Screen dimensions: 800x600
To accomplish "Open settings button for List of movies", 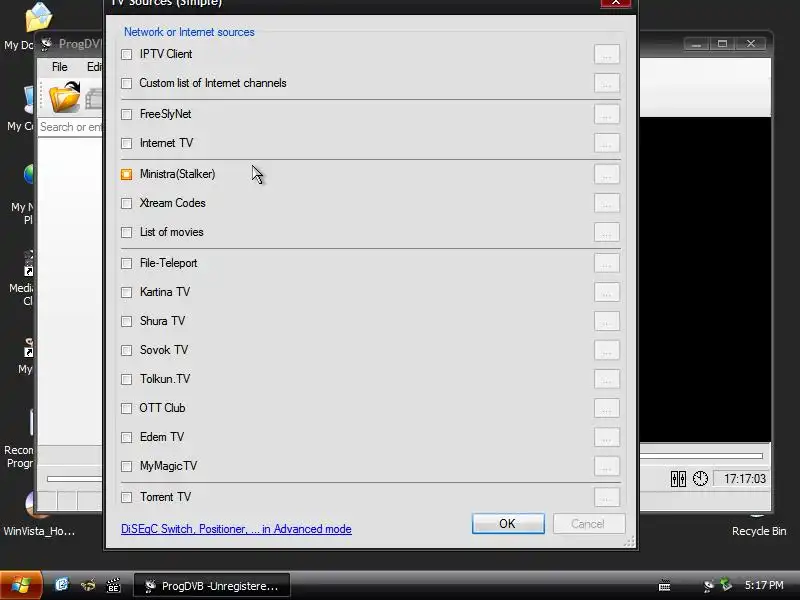I will (x=607, y=233).
